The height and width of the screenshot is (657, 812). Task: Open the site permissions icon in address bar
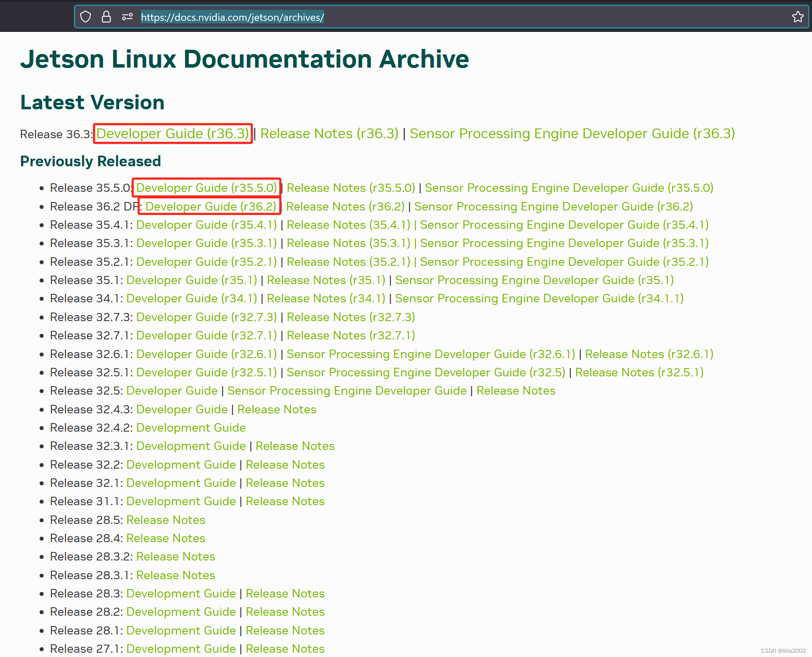pyautogui.click(x=127, y=17)
